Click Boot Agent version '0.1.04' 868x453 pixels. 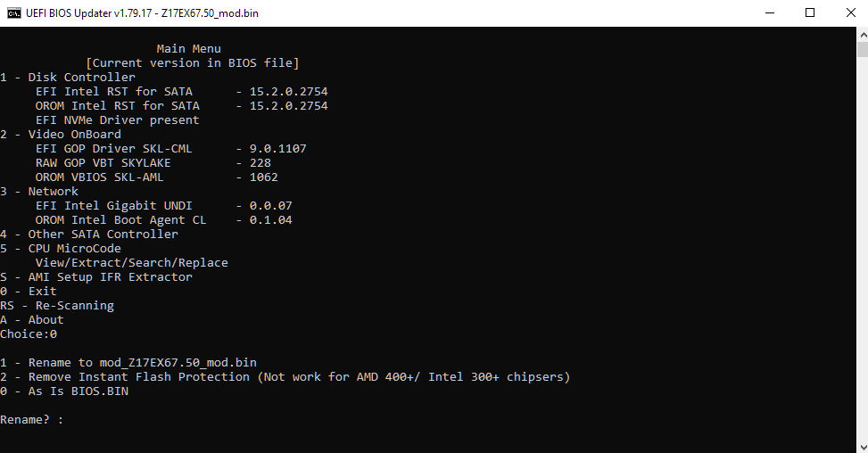pyautogui.click(x=270, y=219)
